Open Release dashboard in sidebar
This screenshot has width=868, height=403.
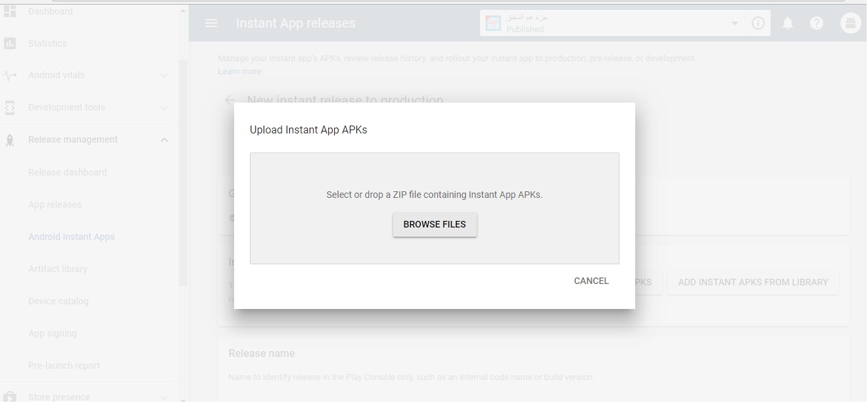[67, 172]
